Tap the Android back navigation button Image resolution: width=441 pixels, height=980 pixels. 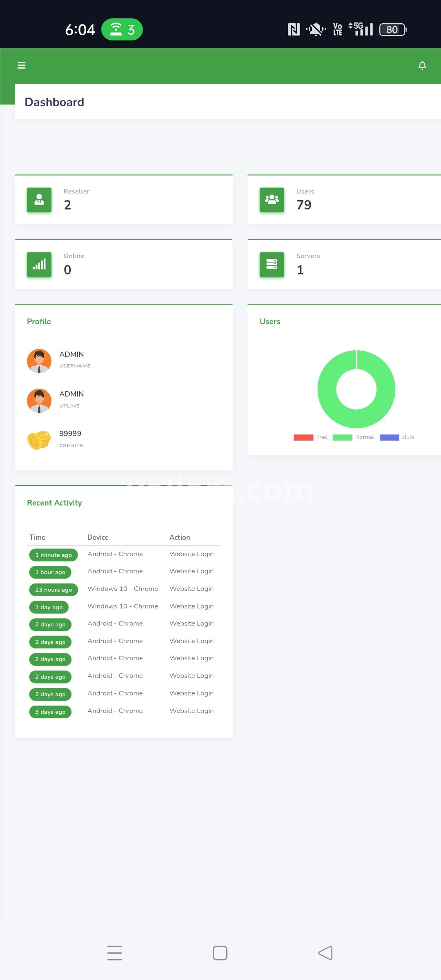click(325, 953)
